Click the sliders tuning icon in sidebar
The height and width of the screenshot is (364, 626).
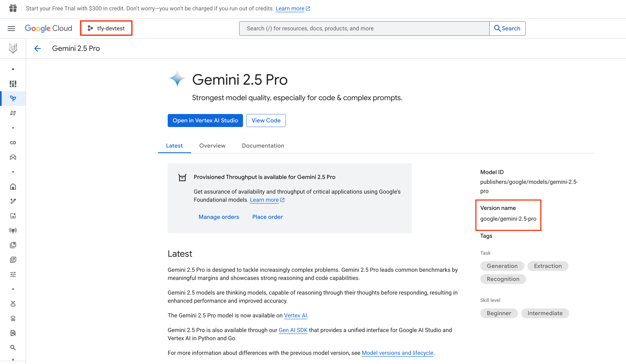13,274
